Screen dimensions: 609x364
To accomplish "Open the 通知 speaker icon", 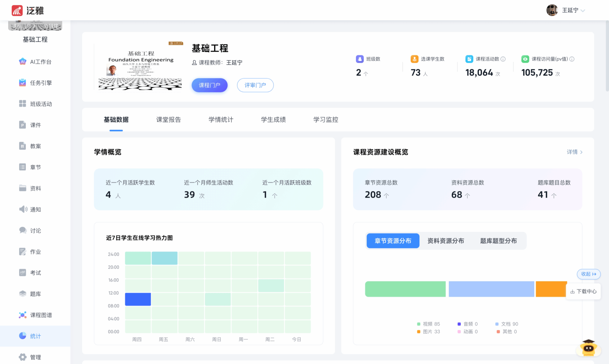I will [x=23, y=209].
